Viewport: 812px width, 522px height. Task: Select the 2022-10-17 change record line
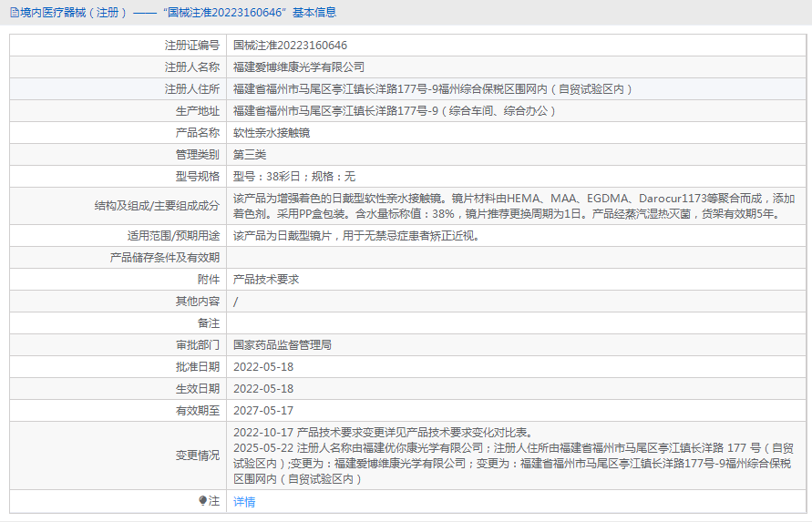[x=383, y=433]
